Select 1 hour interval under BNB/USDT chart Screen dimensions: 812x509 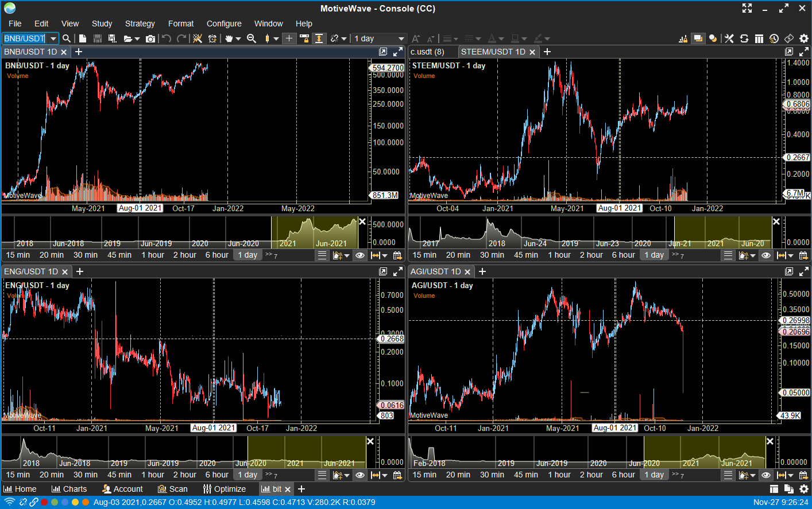pos(153,255)
